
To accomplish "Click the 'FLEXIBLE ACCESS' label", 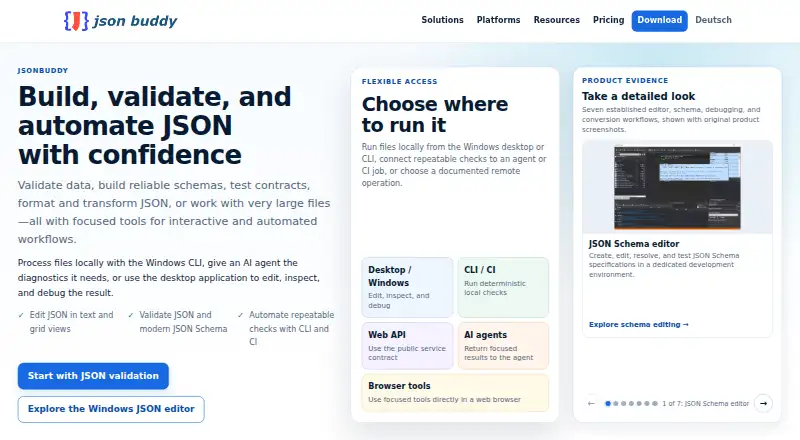I will [x=399, y=82].
